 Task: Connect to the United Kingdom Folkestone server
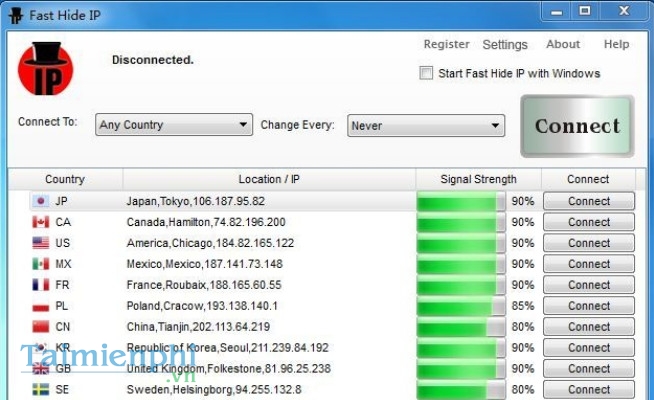[589, 368]
